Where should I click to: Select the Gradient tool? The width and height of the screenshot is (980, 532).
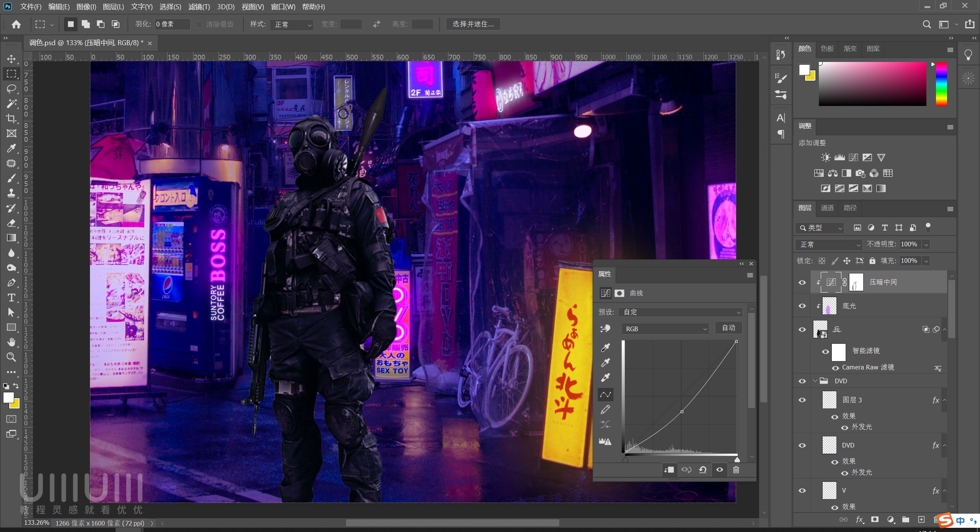coord(11,238)
